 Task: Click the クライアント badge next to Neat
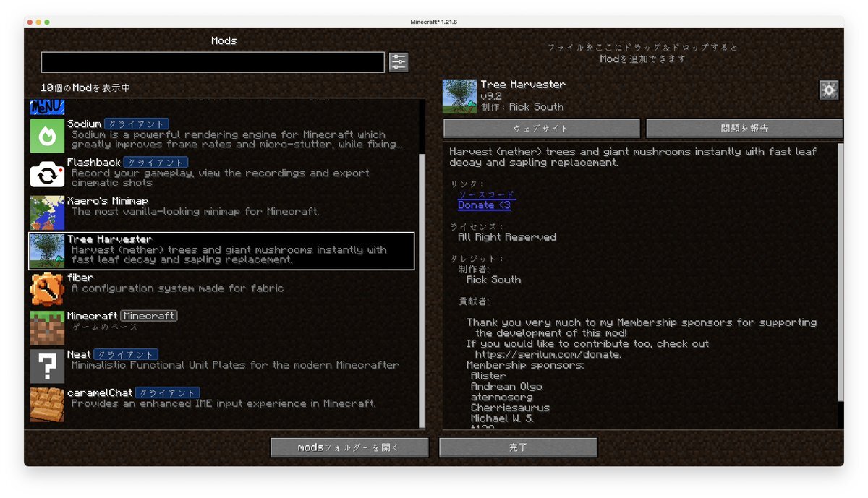point(126,355)
